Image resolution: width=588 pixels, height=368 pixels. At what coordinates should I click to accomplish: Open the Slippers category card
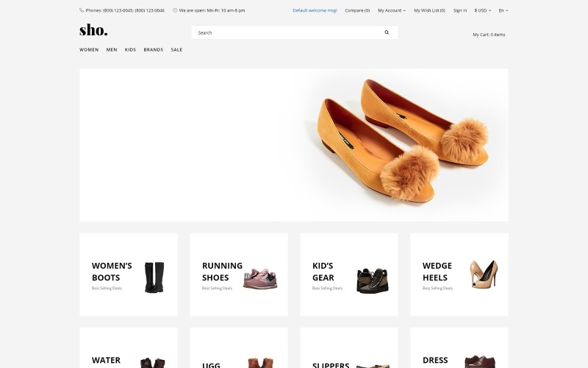349,347
